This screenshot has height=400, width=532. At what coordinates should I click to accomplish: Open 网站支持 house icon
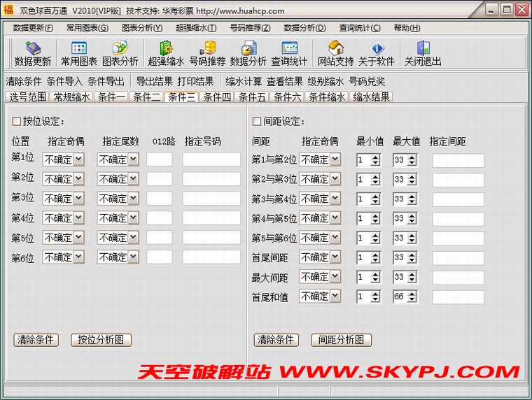[x=335, y=53]
